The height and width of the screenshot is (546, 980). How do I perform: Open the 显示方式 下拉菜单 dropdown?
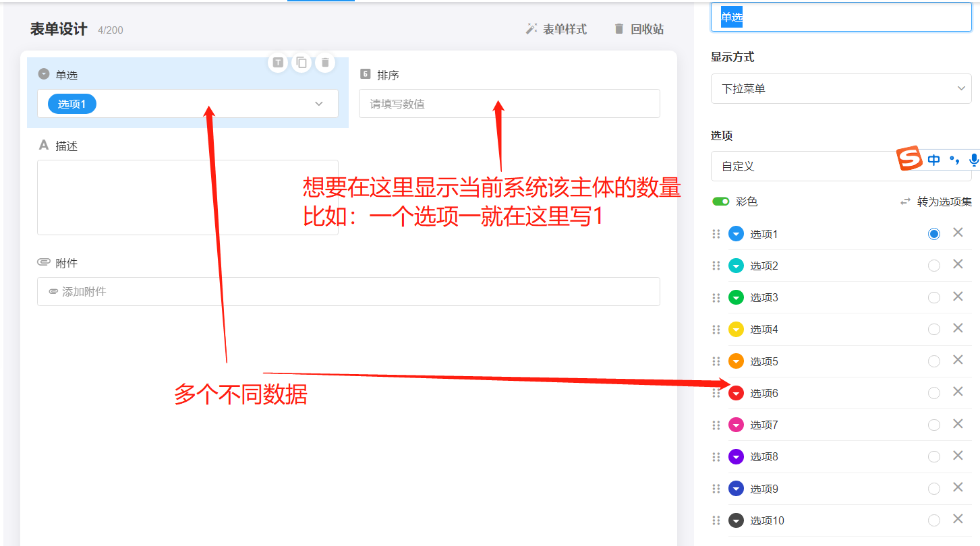pyautogui.click(x=840, y=88)
